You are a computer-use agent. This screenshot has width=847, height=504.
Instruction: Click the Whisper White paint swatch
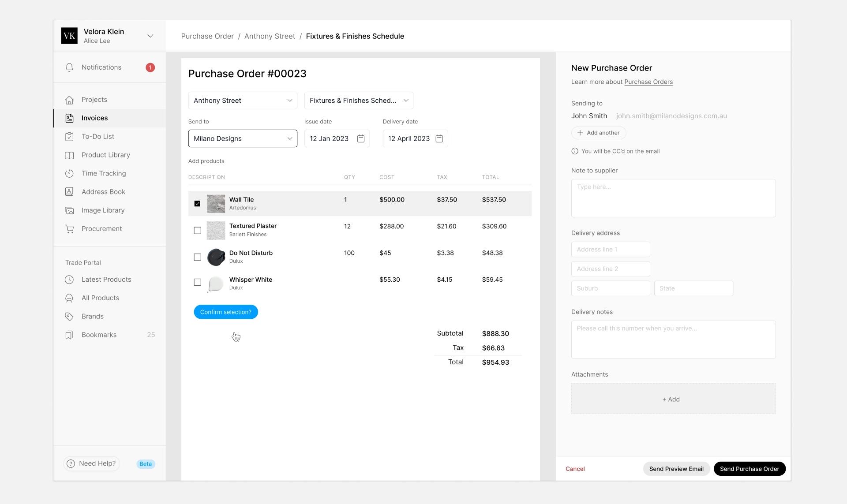pyautogui.click(x=216, y=284)
